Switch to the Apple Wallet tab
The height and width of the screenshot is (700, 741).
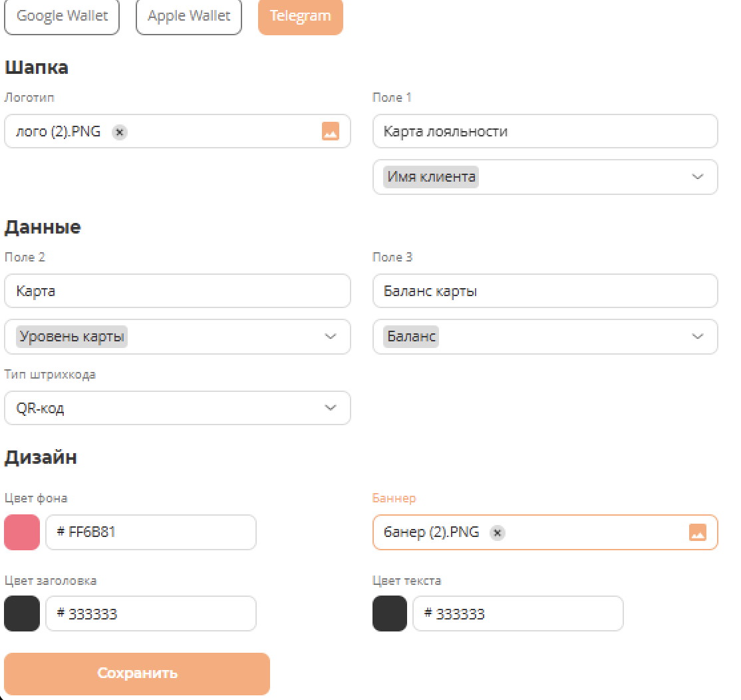189,17
